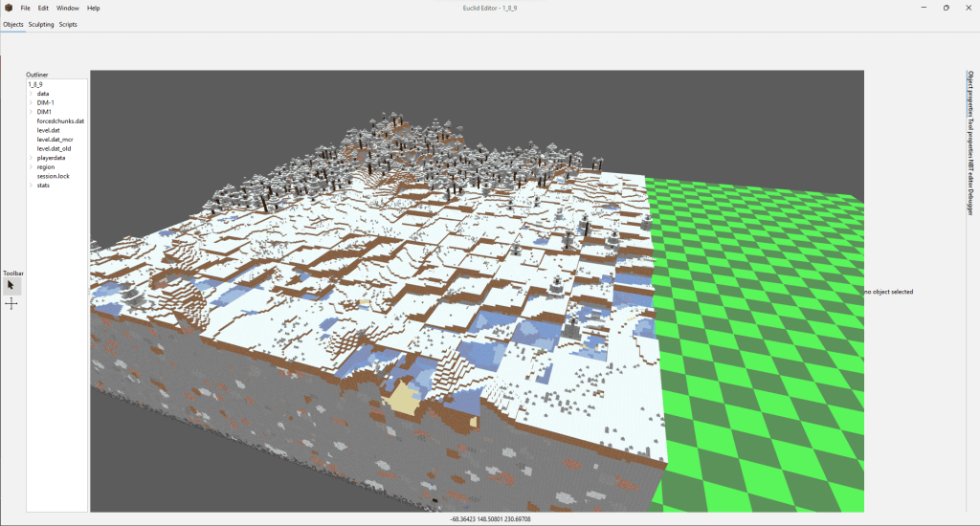The height and width of the screenshot is (526, 980).
Task: Click the camera coordinates in status bar
Action: [x=490, y=519]
